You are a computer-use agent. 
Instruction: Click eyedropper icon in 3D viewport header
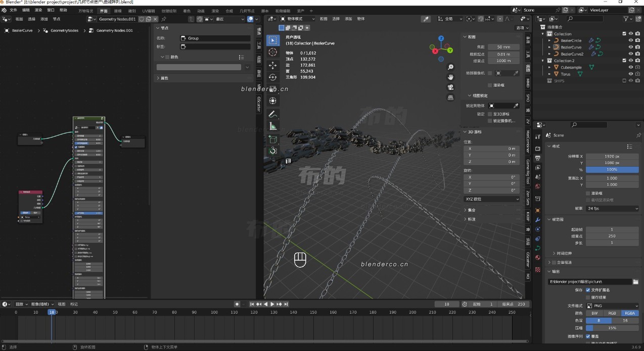click(x=426, y=19)
